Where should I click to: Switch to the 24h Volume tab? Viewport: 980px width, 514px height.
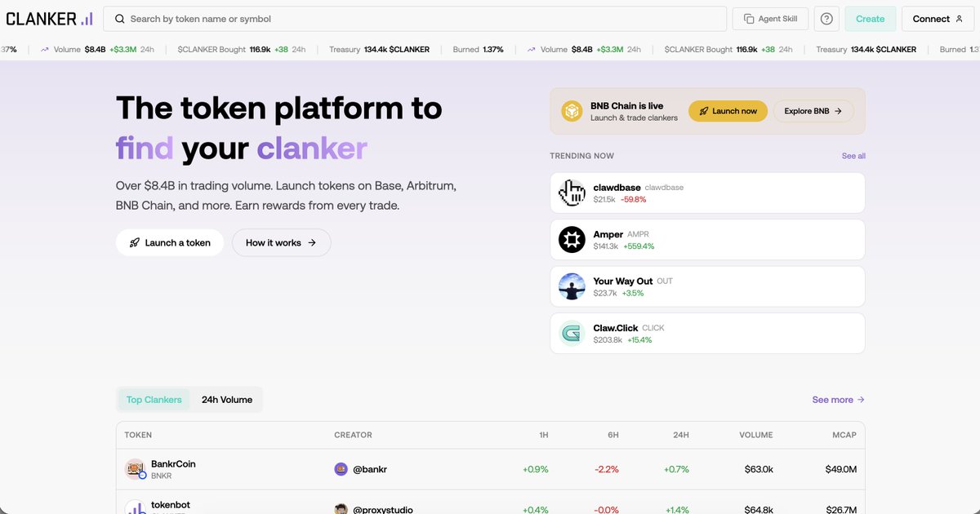pos(227,399)
